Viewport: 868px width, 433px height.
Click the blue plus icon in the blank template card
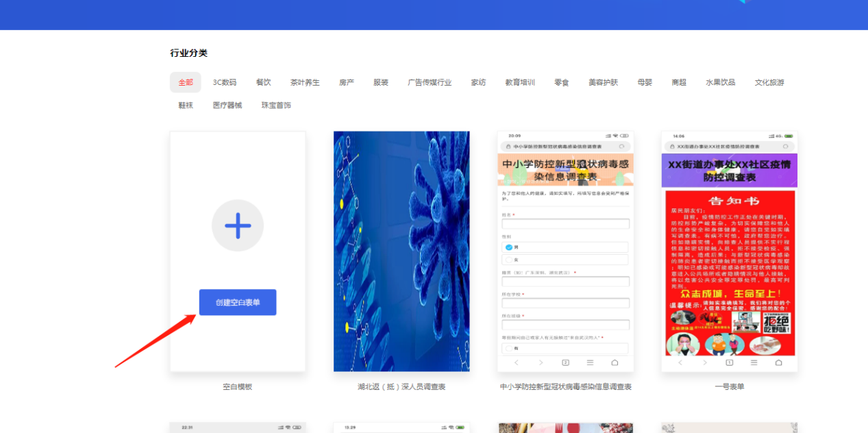237,225
